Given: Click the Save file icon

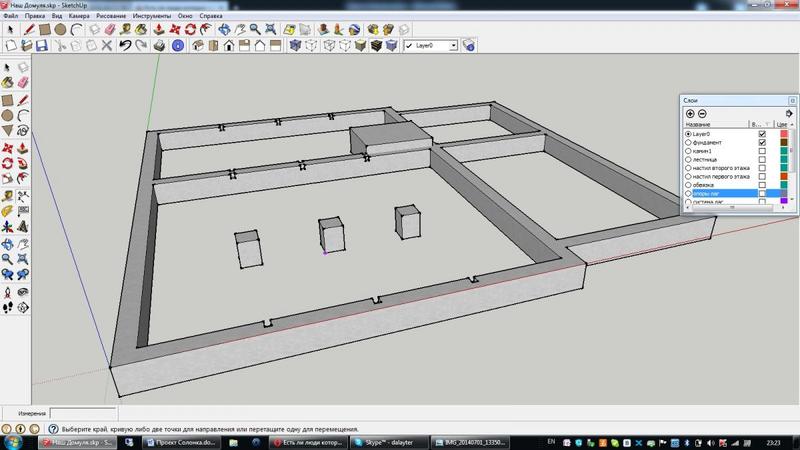Looking at the screenshot, I should pos(43,45).
